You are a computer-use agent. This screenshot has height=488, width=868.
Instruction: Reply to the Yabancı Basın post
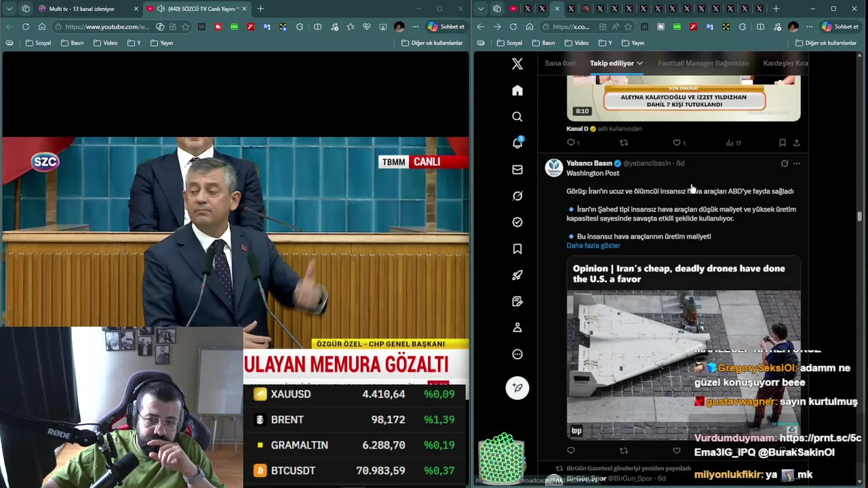click(571, 451)
